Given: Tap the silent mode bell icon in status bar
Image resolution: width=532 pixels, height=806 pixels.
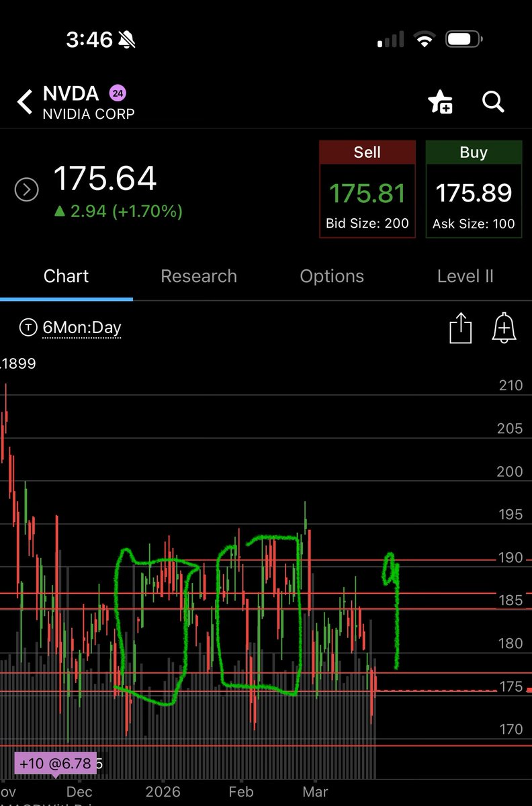Looking at the screenshot, I should pyautogui.click(x=126, y=40).
